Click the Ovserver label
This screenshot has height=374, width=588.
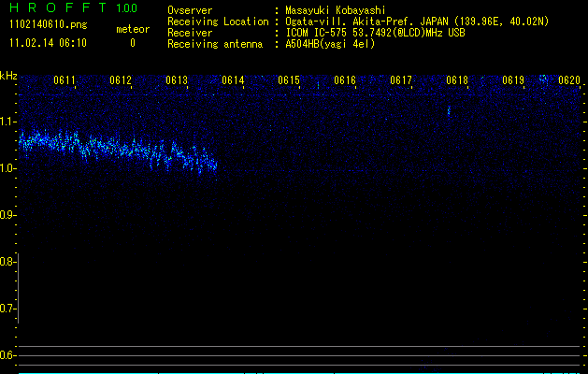(x=190, y=10)
